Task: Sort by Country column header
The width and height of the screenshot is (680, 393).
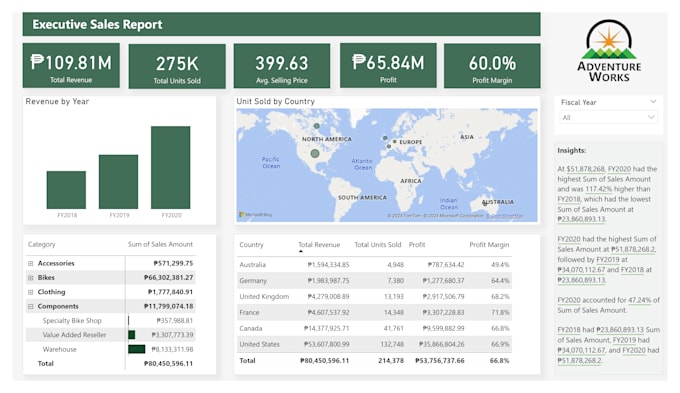Action: [x=251, y=245]
